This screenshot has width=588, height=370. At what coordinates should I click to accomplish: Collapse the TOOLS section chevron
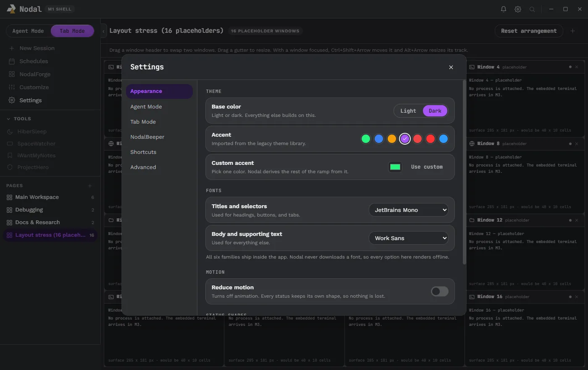(x=8, y=119)
